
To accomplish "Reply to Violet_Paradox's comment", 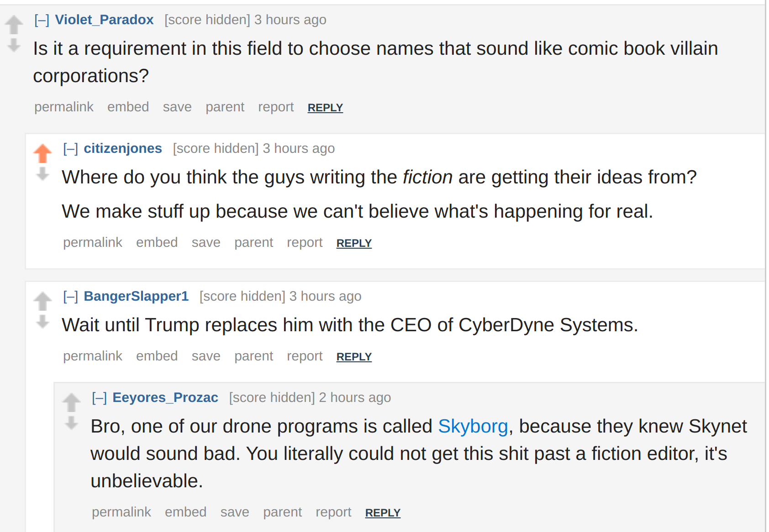I will 325,108.
